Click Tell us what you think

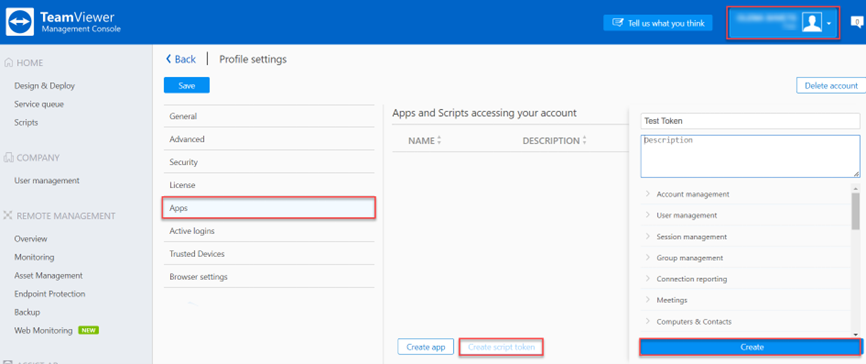point(658,23)
